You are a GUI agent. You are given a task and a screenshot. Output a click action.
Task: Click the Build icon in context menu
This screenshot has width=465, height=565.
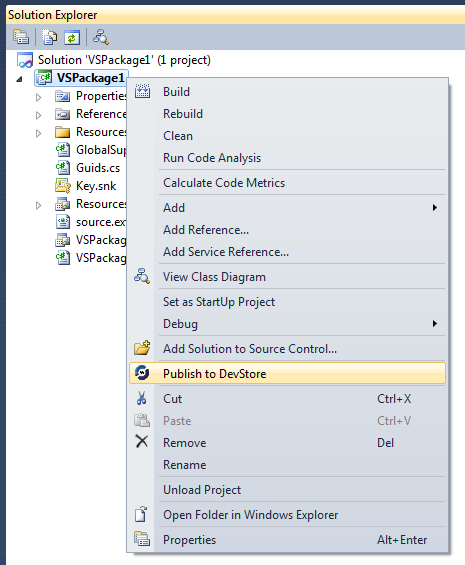[142, 92]
